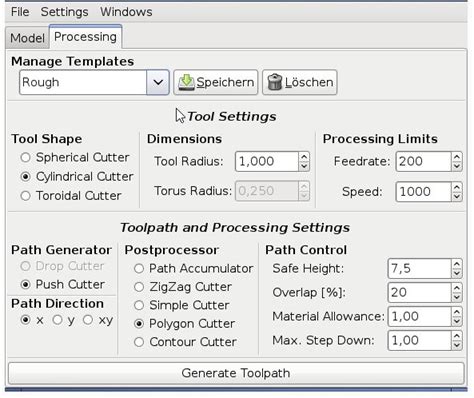Click the Safe Height value field
474x398 pixels.
coord(419,269)
